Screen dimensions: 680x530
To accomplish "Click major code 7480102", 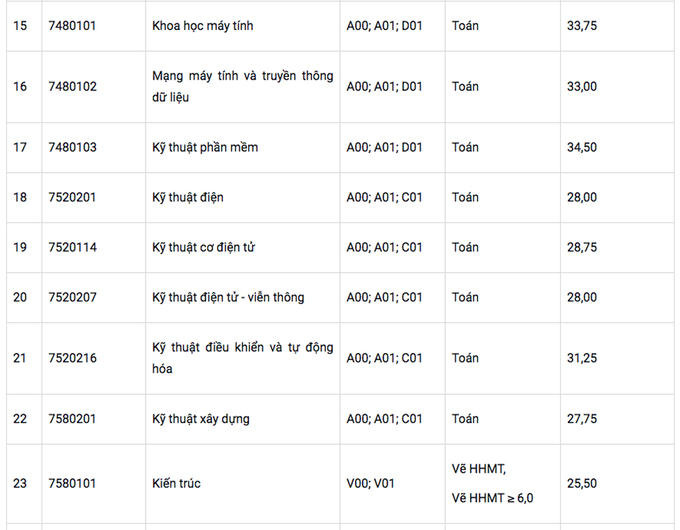I will point(72,87).
